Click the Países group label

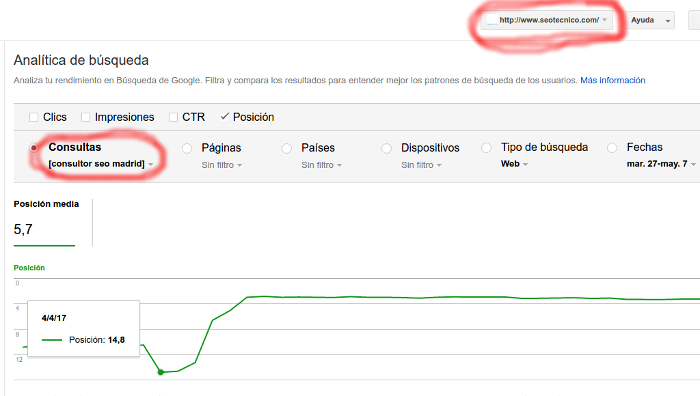point(318,148)
